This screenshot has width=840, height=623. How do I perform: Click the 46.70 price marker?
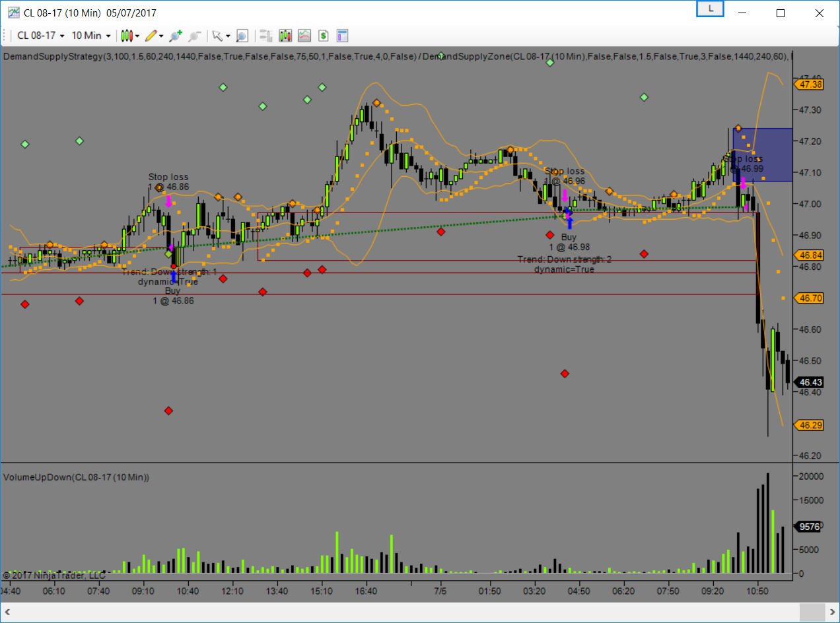810,298
